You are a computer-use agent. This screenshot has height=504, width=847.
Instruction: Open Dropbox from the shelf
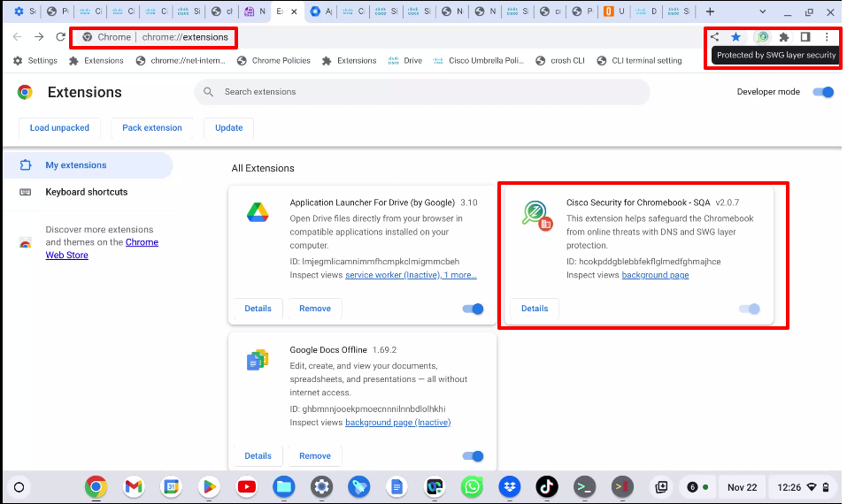(510, 487)
